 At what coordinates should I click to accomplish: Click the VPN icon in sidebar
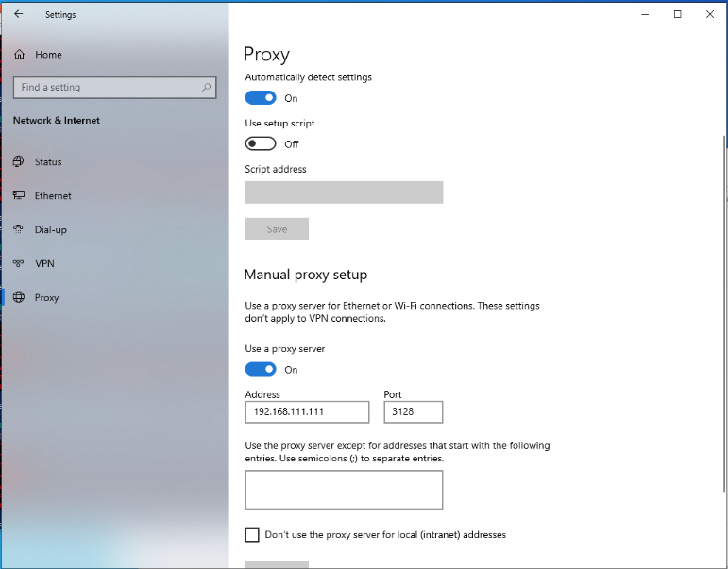[x=19, y=263]
